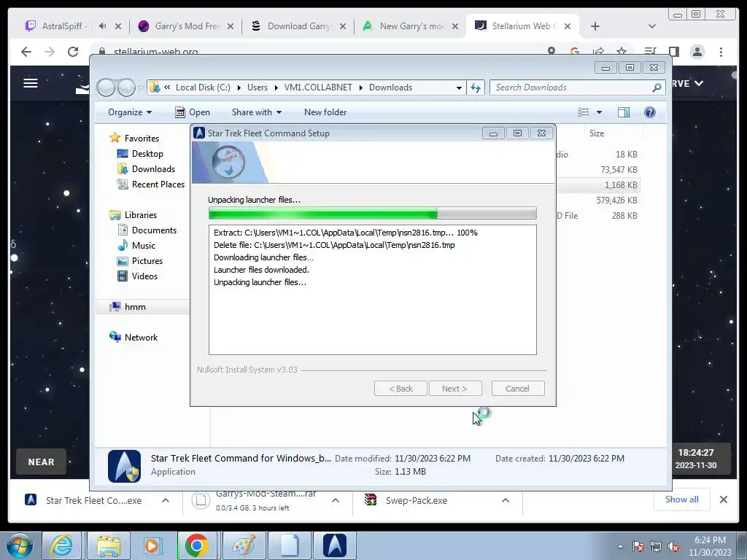Image resolution: width=747 pixels, height=560 pixels.
Task: Close the Chrome downloads bar
Action: pos(723,499)
